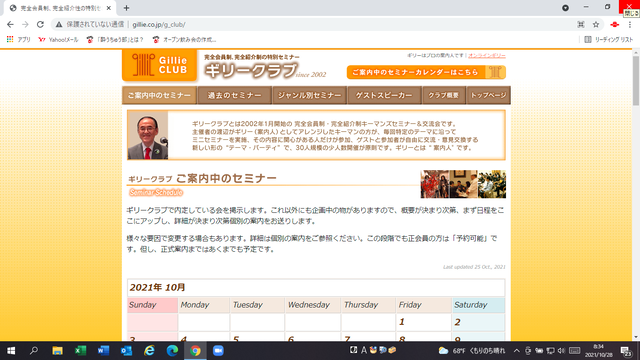Click the Sunday column header
Image resolution: width=640 pixels, height=360 pixels.
click(x=152, y=305)
